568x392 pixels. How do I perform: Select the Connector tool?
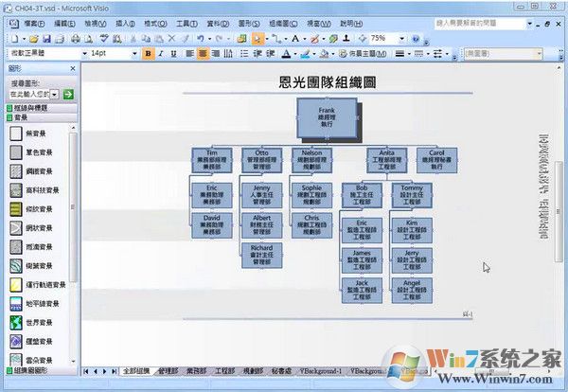(276, 39)
